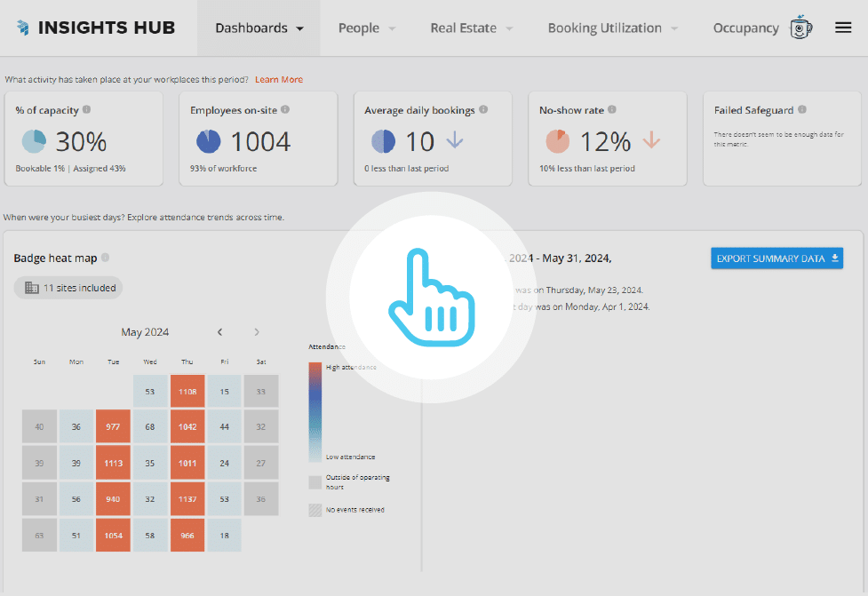Click the info icon next to Failed Safeguard
The image size is (868, 596).
pyautogui.click(x=801, y=110)
